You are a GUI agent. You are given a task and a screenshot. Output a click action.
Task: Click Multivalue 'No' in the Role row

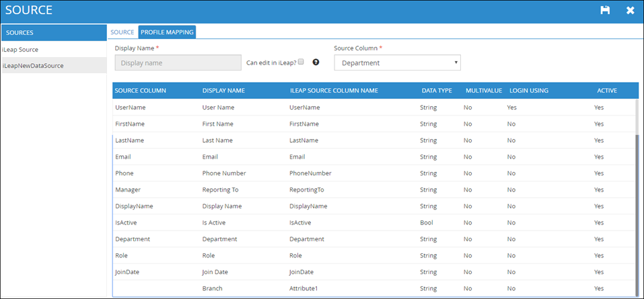pos(468,255)
